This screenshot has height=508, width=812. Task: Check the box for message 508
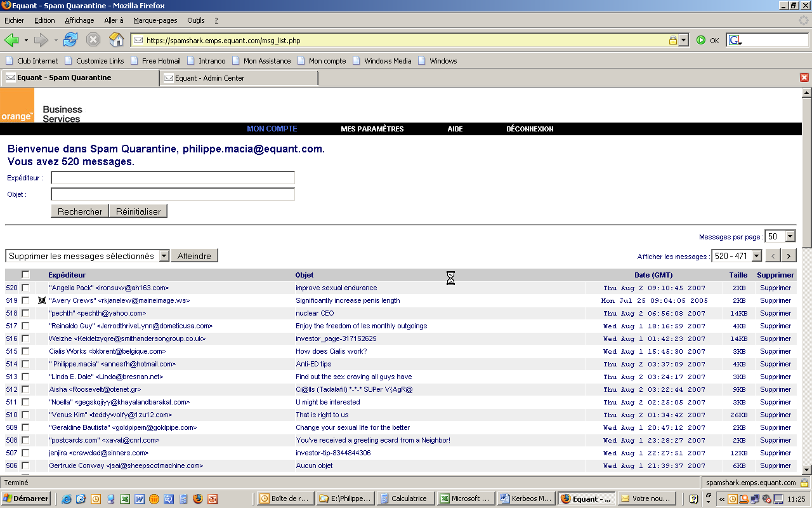coord(25,440)
